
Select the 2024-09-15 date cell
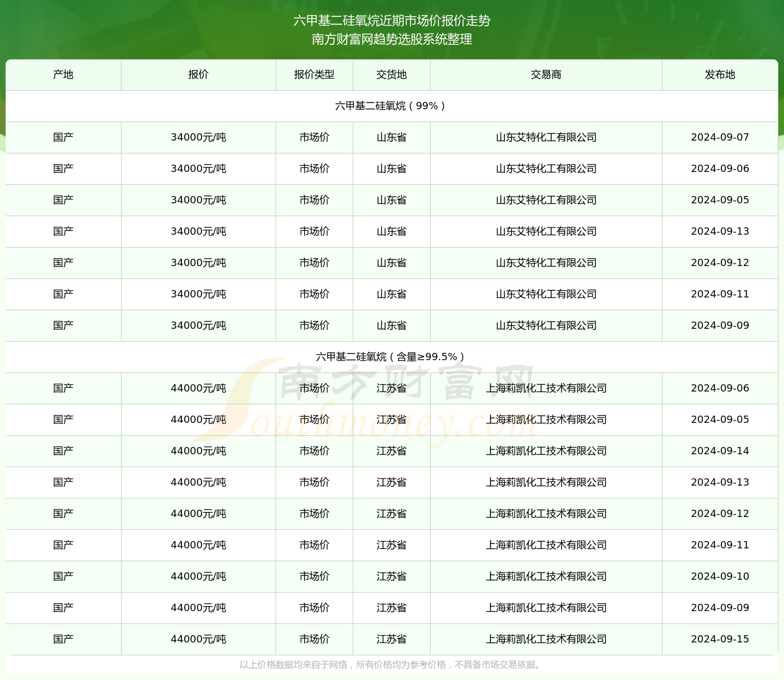[720, 639]
